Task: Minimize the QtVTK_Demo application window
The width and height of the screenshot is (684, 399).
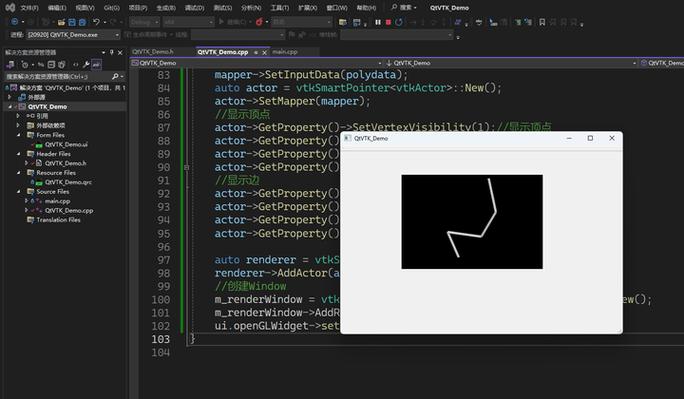Action: (x=569, y=138)
